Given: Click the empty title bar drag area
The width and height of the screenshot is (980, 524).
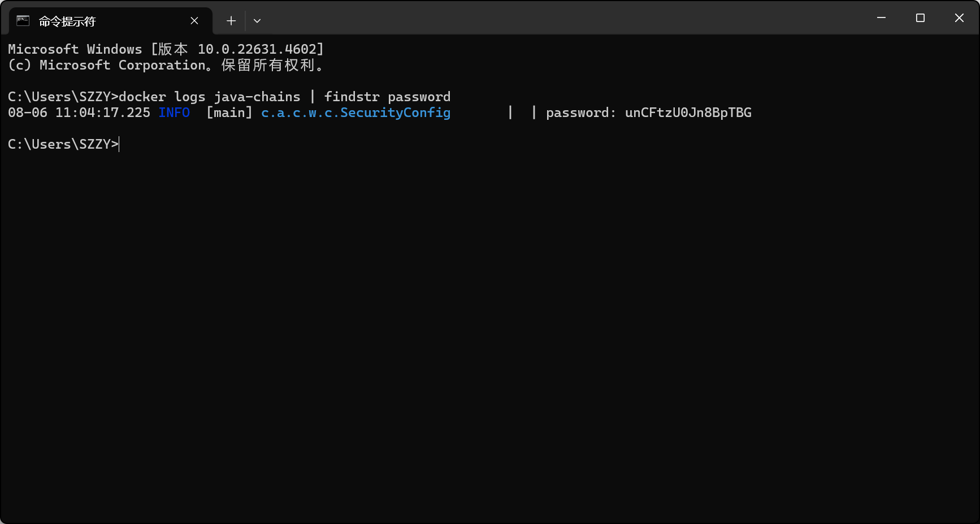Looking at the screenshot, I should click(x=565, y=18).
